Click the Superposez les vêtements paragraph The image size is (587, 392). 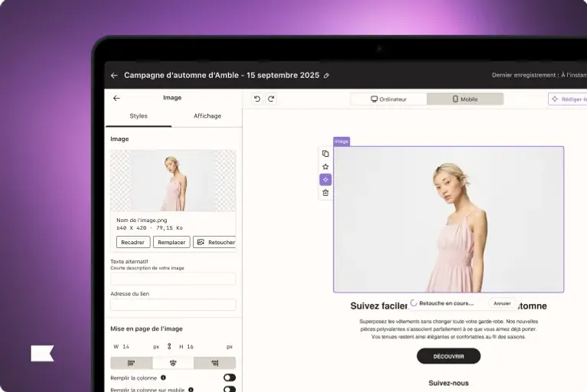coord(448,329)
